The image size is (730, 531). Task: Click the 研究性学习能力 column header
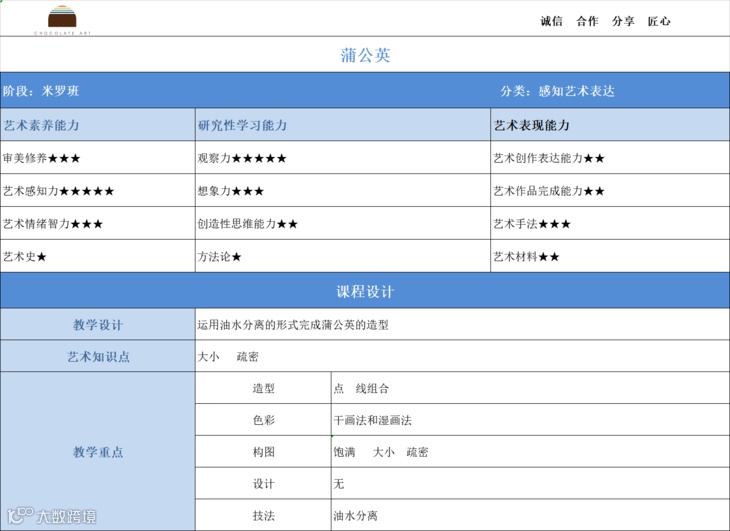coord(343,125)
